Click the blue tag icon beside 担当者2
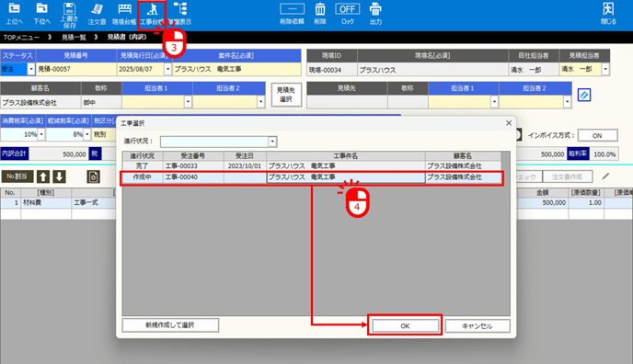 pos(584,95)
